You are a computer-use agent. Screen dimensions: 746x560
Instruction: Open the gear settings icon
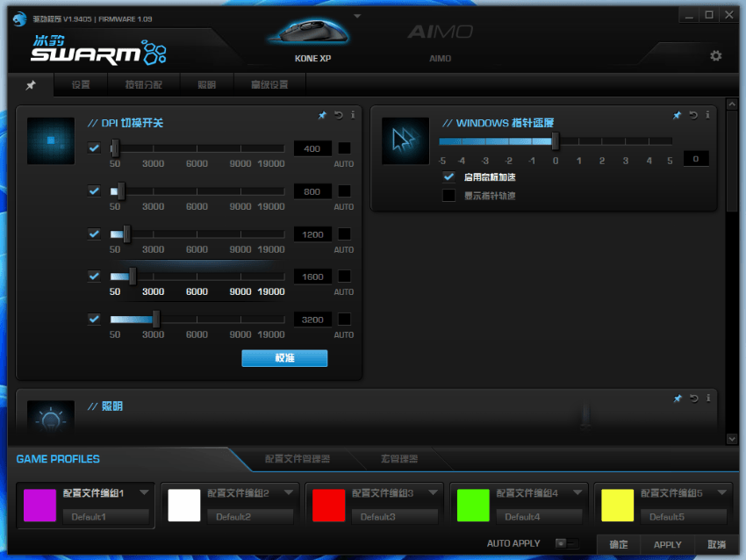click(x=715, y=56)
